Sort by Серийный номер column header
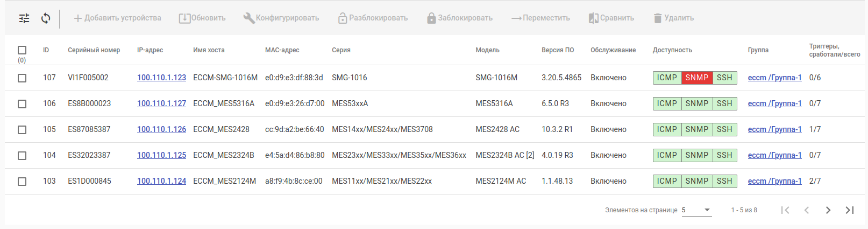The height and width of the screenshot is (229, 868). point(94,50)
